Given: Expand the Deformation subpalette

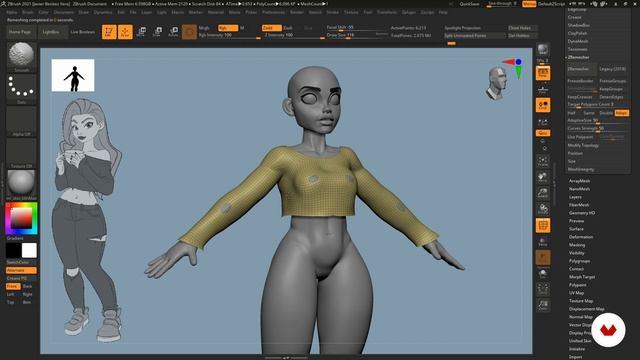Looking at the screenshot, I should [581, 237].
